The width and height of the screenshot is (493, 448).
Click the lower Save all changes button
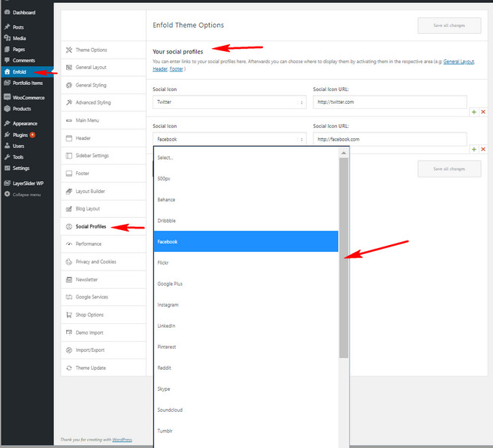pyautogui.click(x=449, y=169)
